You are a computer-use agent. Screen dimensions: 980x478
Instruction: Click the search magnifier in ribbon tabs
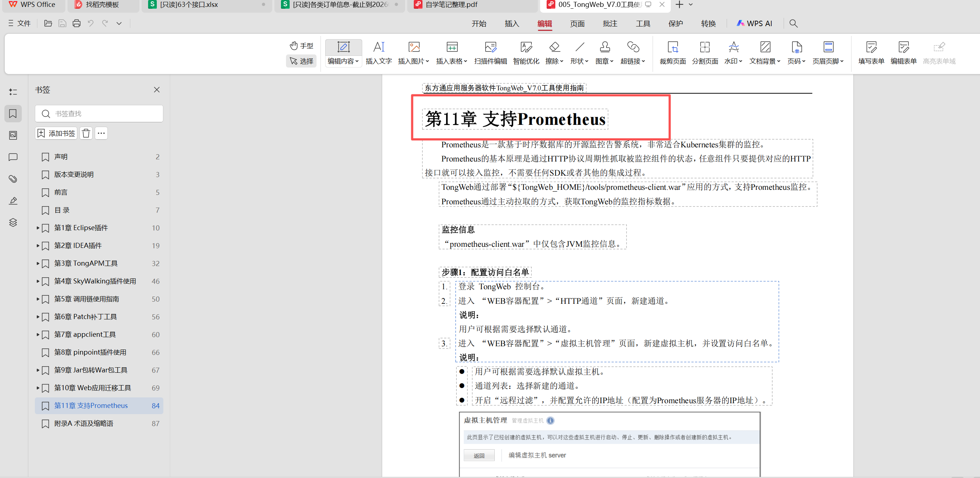click(793, 23)
